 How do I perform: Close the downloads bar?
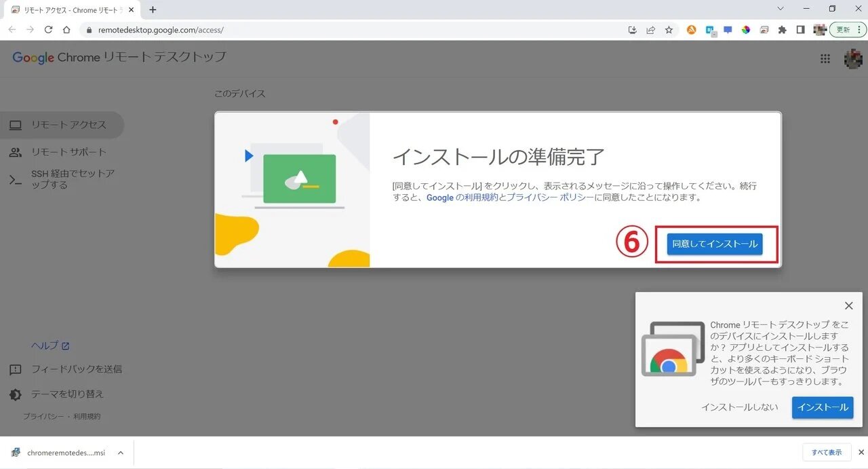(x=861, y=453)
